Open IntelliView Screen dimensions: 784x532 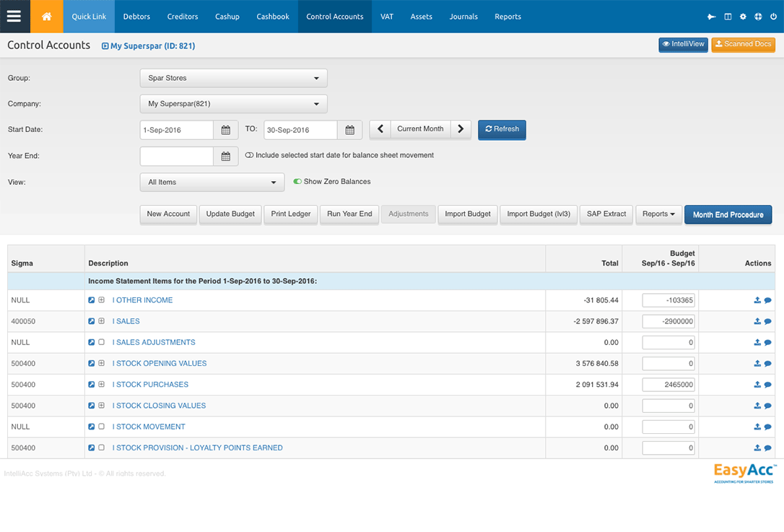pos(683,45)
